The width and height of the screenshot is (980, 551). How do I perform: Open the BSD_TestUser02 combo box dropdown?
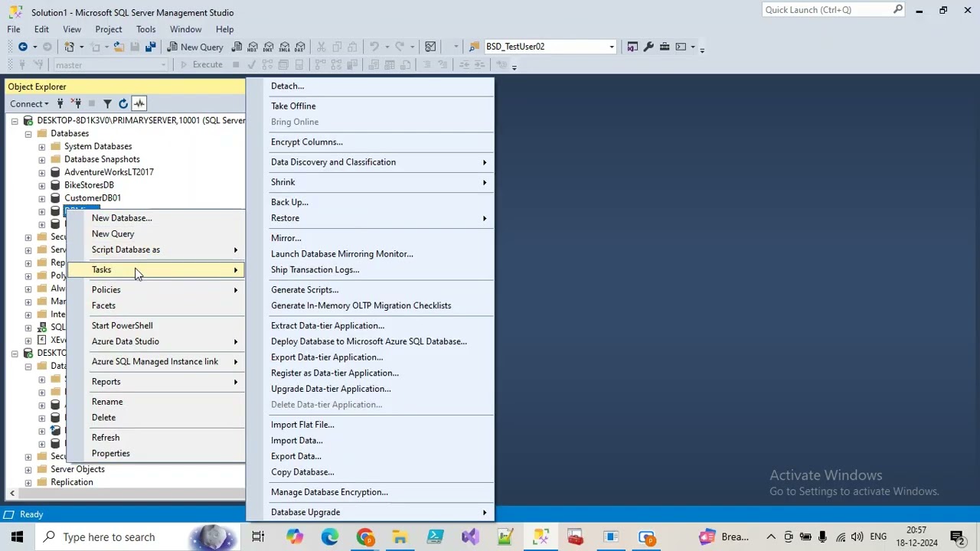tap(612, 47)
